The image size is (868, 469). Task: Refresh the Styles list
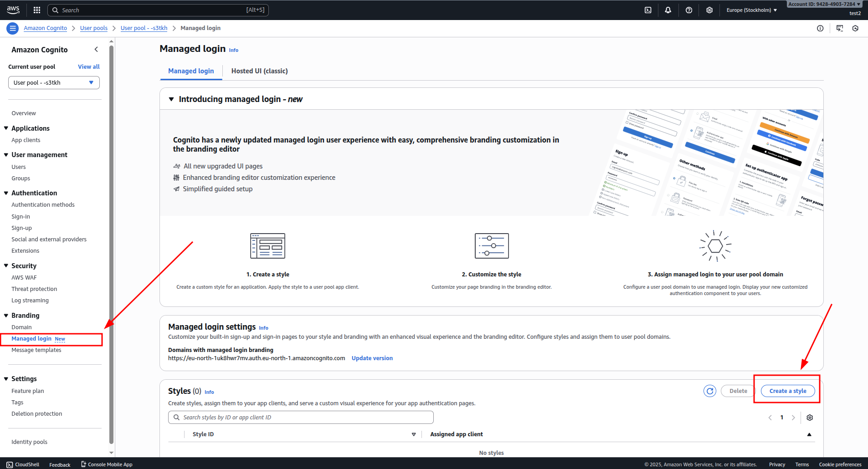pyautogui.click(x=710, y=391)
